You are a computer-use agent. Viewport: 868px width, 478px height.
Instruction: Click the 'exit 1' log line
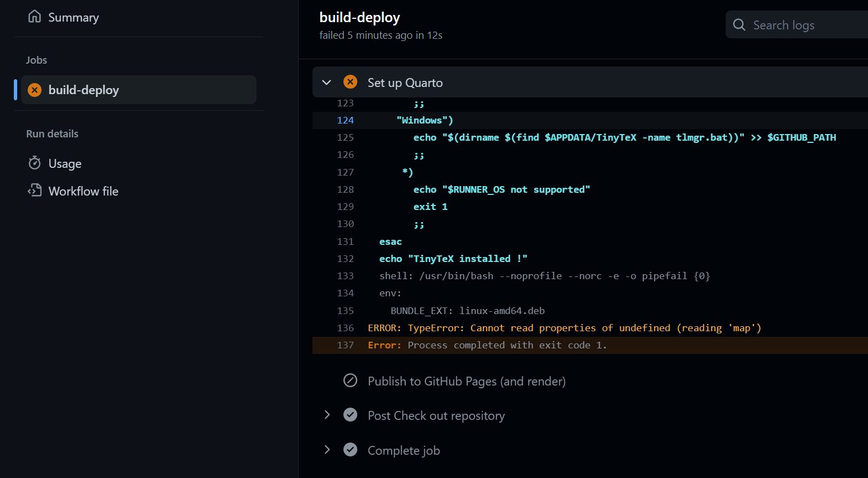[430, 207]
